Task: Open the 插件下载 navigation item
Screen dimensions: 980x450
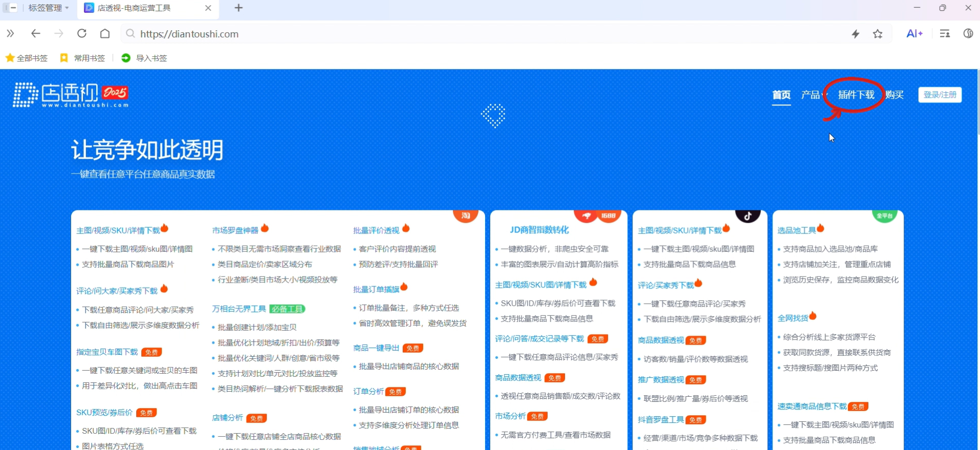Action: coord(856,95)
